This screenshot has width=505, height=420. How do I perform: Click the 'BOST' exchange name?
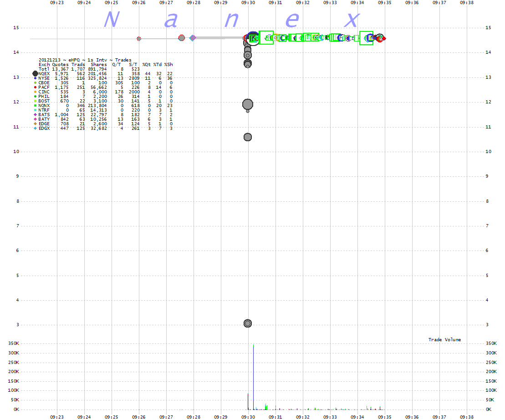click(x=44, y=101)
